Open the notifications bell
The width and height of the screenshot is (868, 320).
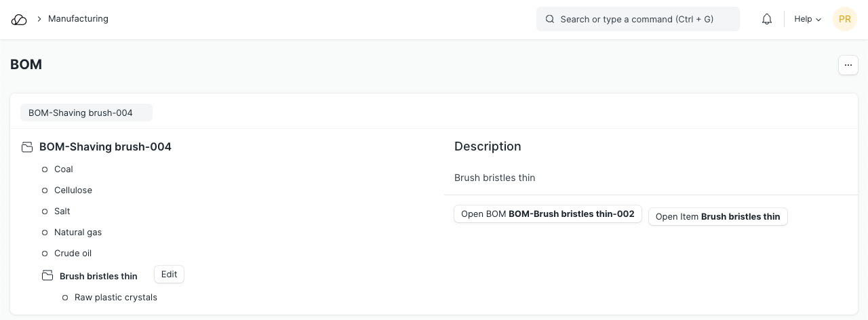click(767, 19)
